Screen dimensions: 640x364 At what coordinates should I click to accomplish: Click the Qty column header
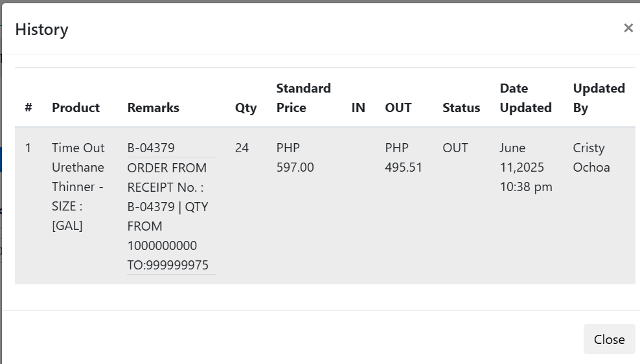[246, 108]
